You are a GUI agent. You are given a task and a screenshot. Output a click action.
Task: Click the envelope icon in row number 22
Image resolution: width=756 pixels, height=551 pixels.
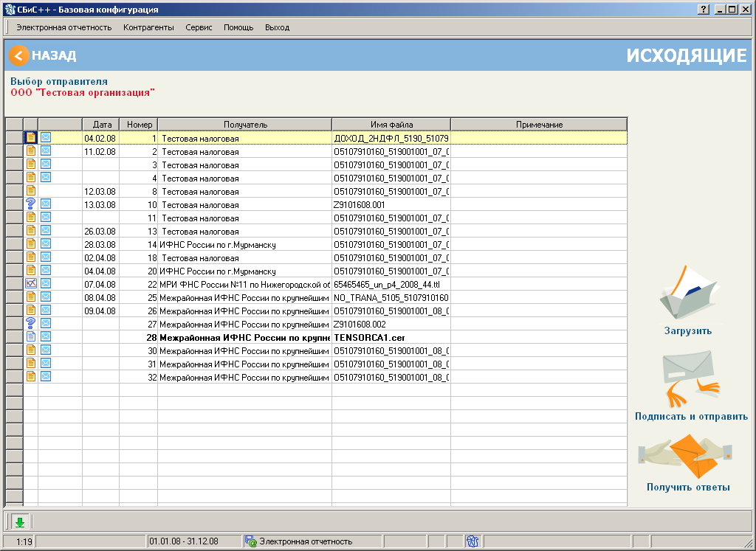tap(45, 284)
